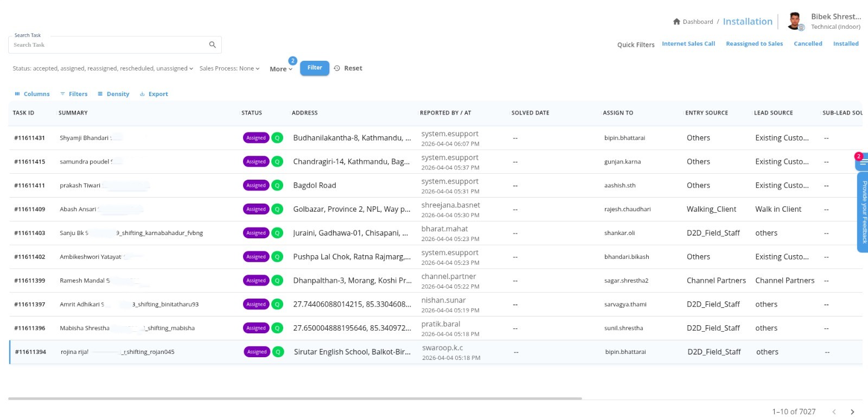This screenshot has height=418, width=868.
Task: Go to next page of results
Action: pyautogui.click(x=852, y=412)
